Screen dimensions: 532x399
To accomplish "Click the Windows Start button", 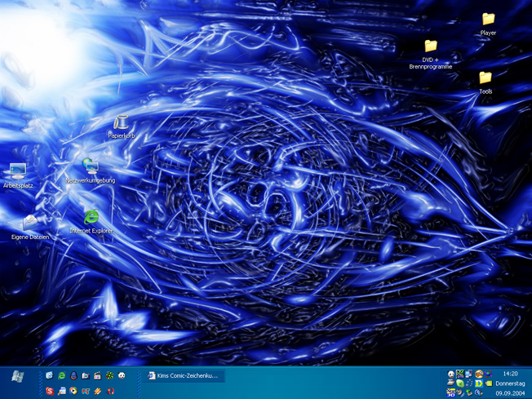I will (x=17, y=376).
